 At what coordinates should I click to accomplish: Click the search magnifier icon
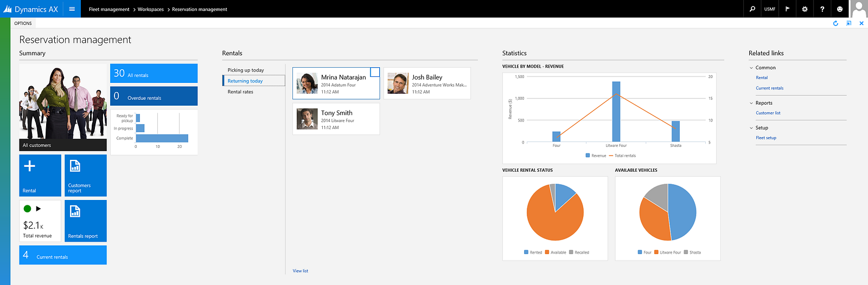(x=752, y=9)
